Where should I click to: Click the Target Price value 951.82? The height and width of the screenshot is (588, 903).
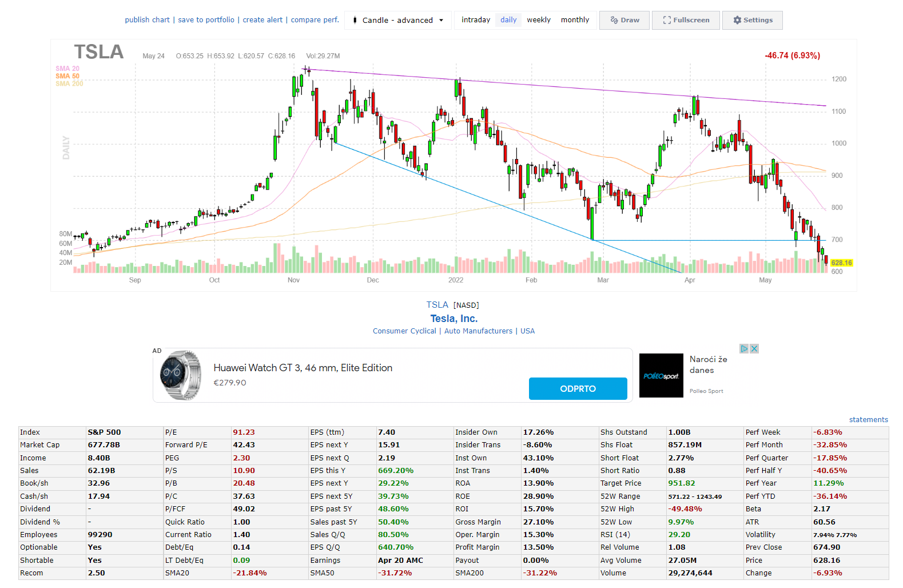tap(682, 483)
